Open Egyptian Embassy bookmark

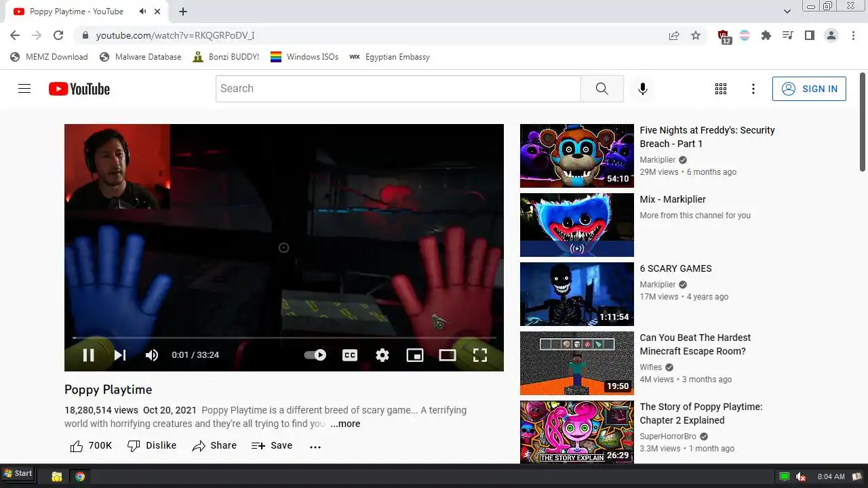pyautogui.click(x=389, y=57)
